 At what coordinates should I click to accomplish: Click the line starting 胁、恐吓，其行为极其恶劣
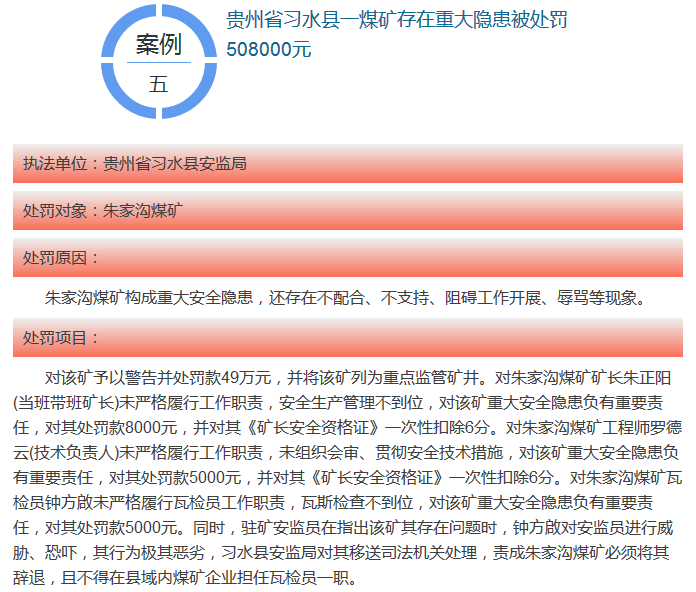pos(341,552)
